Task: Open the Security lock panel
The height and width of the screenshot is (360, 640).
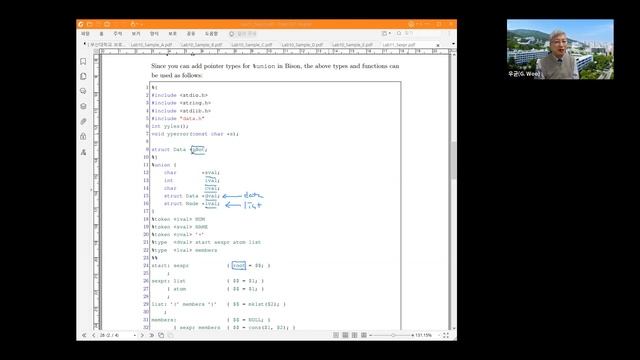Action: pos(83,136)
